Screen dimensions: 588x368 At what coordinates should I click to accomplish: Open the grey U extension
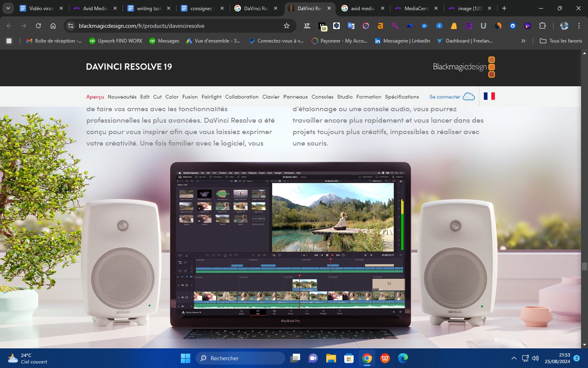[483, 26]
